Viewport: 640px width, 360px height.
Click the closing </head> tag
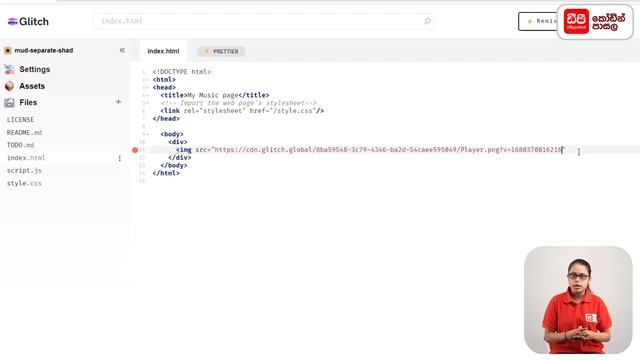[x=166, y=118]
